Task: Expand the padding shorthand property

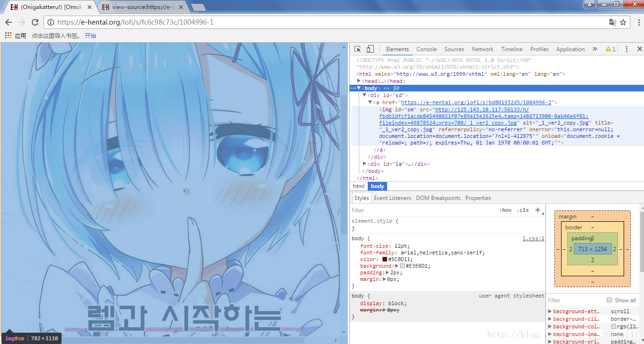Action: (387, 272)
